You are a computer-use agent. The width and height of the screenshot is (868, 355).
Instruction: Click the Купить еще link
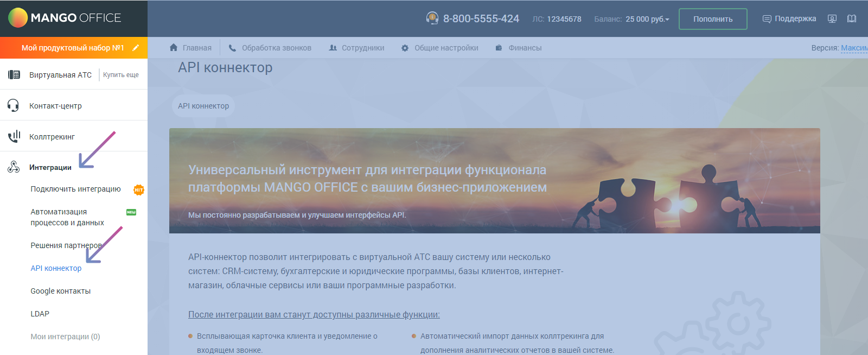coord(121,75)
